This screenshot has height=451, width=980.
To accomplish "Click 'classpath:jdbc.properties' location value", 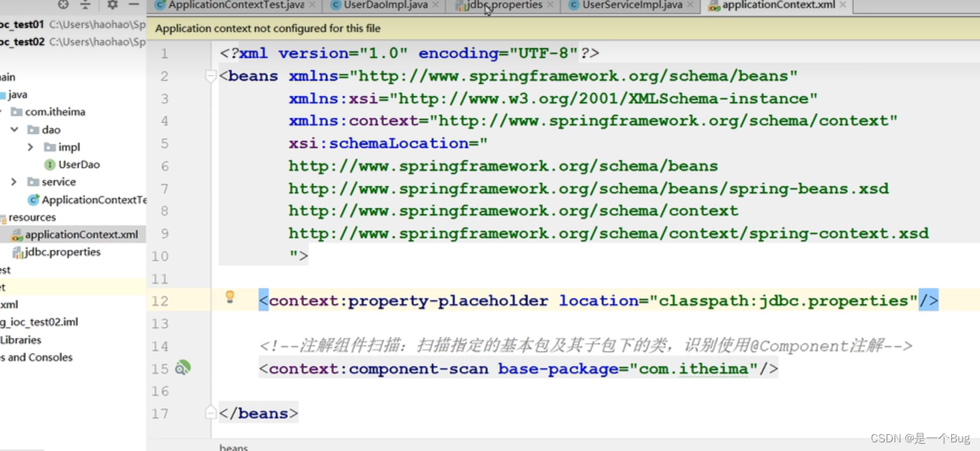I will 783,301.
